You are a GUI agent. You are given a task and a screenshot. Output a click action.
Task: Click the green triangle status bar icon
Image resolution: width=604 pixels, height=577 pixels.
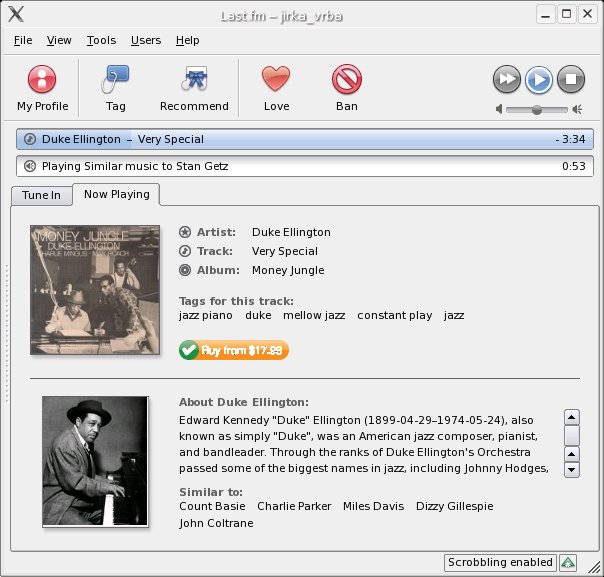point(568,563)
